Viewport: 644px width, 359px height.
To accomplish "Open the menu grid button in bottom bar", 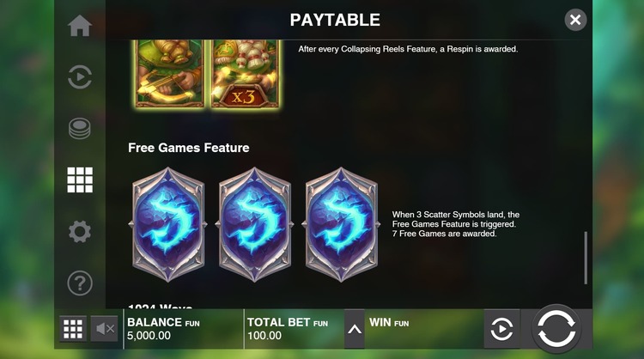I will [73, 329].
